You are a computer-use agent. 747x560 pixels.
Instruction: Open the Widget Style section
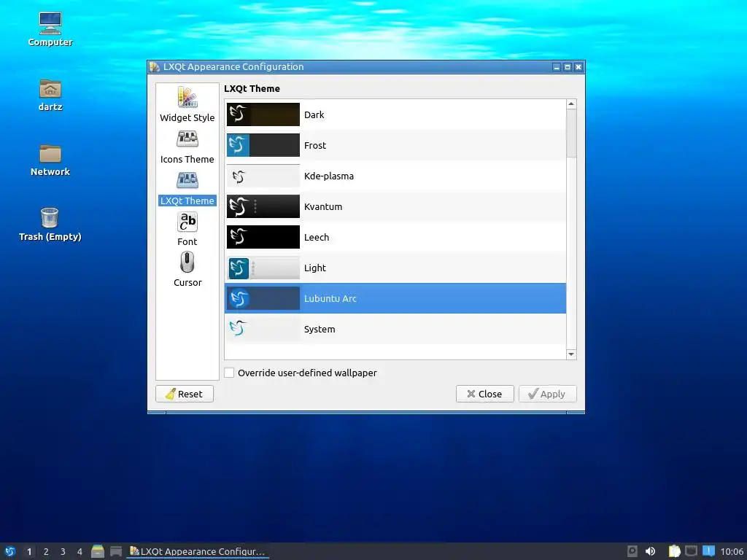point(187,104)
